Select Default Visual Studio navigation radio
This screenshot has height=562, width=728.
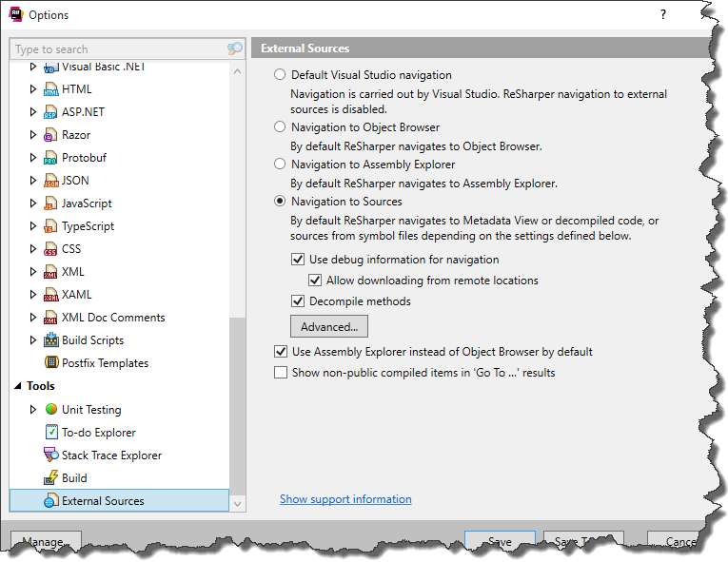coord(280,75)
